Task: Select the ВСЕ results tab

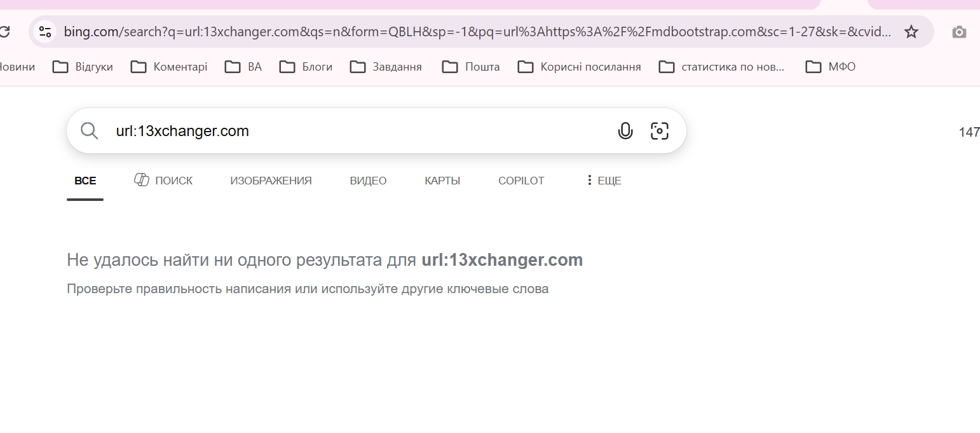Action: [85, 181]
